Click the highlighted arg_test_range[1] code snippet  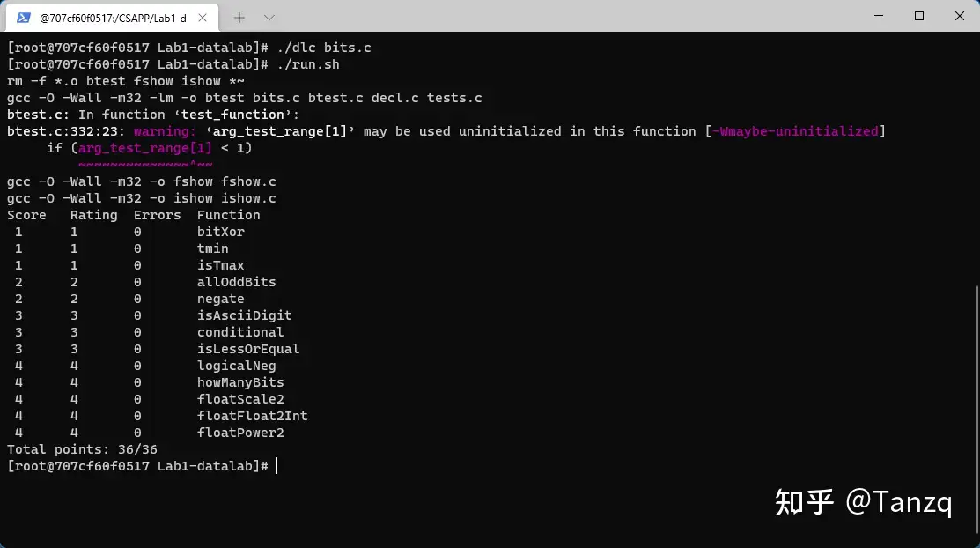point(145,148)
